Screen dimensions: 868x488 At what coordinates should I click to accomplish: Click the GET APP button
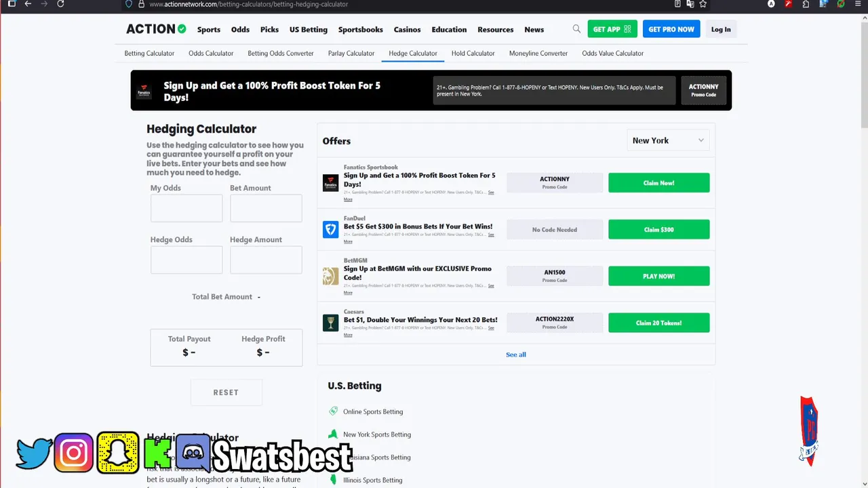tap(612, 29)
